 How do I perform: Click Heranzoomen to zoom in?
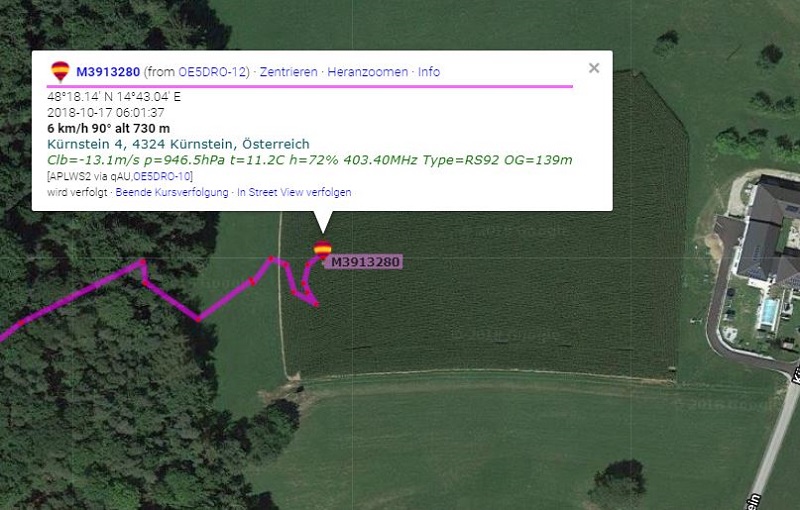click(x=367, y=72)
